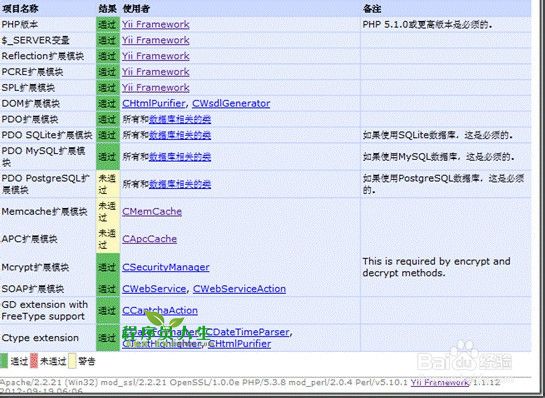Click the CWsdlGenerator link

(x=231, y=103)
